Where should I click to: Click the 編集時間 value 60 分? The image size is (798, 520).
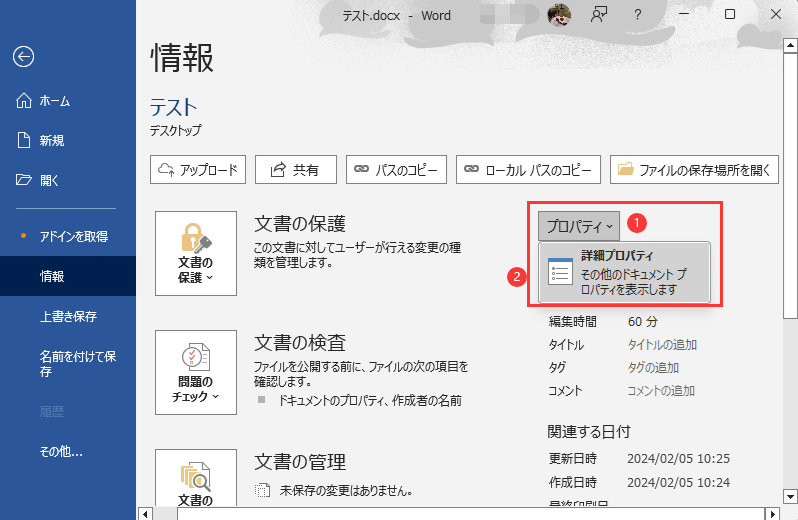pos(643,322)
